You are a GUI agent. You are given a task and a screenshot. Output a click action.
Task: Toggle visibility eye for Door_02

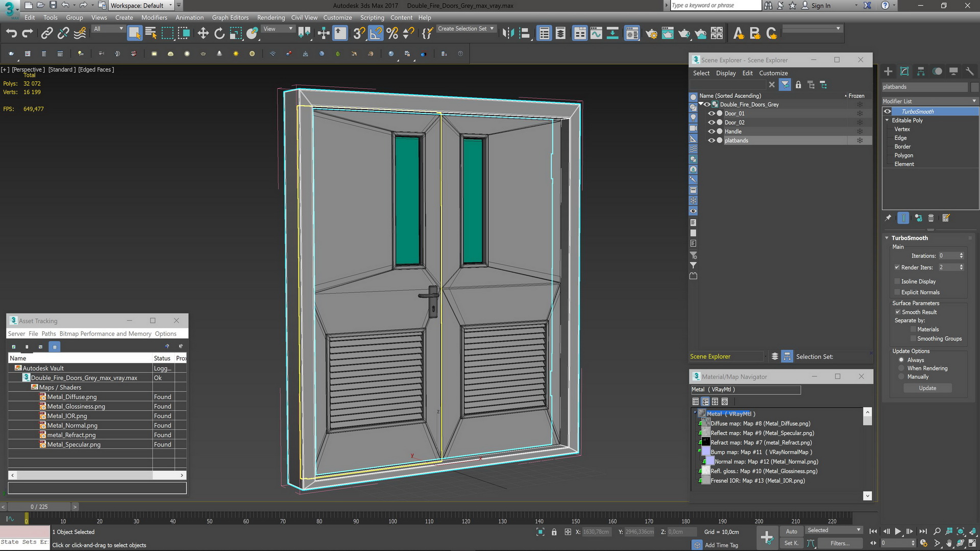[x=712, y=122]
